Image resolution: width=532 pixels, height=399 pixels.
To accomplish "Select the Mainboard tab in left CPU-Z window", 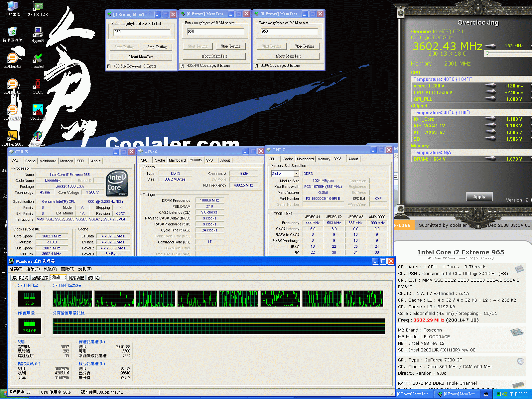I will point(48,161).
